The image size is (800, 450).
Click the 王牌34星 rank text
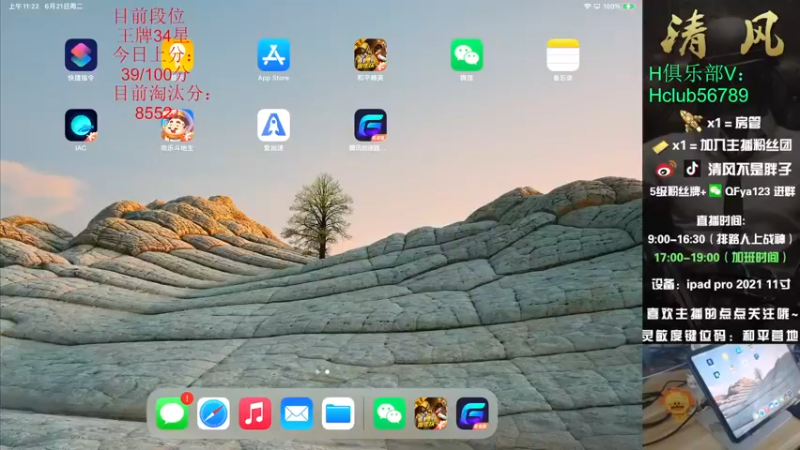click(x=153, y=35)
